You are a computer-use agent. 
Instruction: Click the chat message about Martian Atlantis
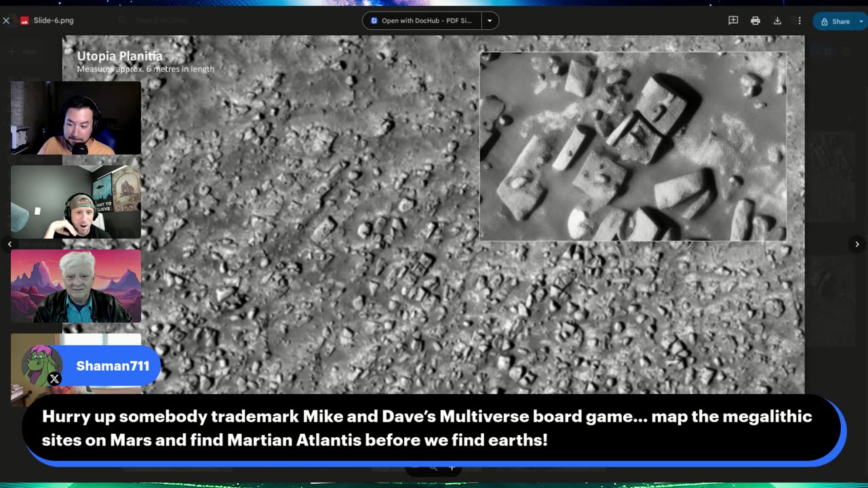[427, 428]
